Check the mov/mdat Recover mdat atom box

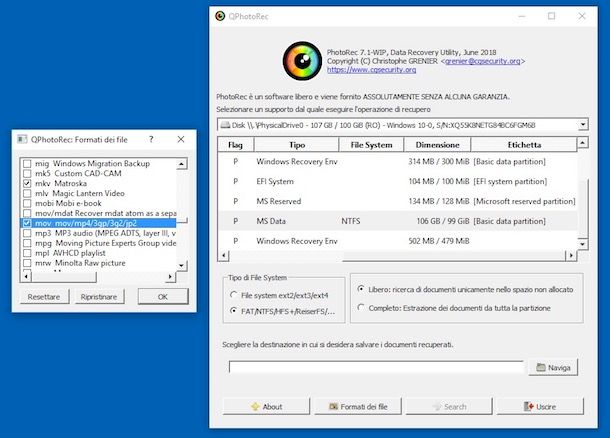(x=27, y=213)
